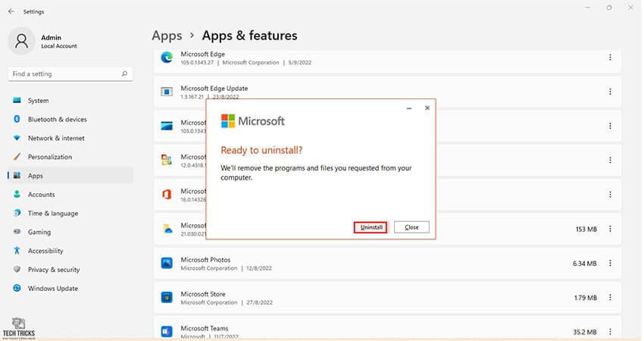This screenshot has height=341, width=644.
Task: Minimize the Settings window
Action: click(588, 8)
